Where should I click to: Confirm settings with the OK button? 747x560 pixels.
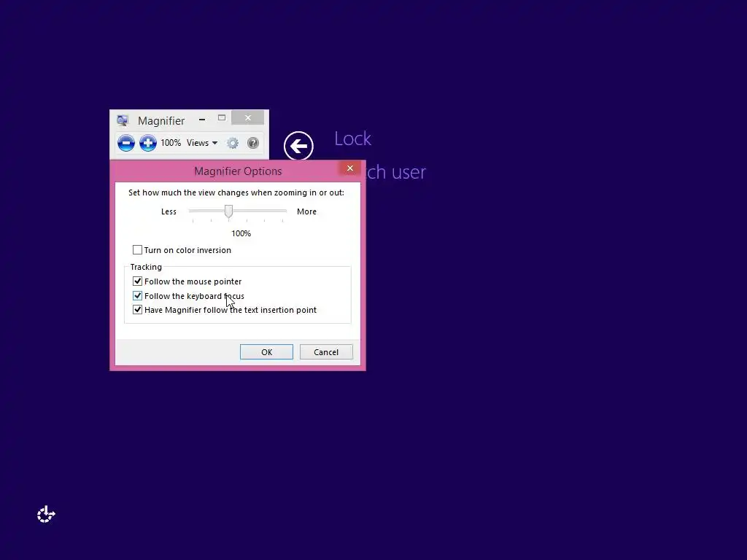[266, 352]
